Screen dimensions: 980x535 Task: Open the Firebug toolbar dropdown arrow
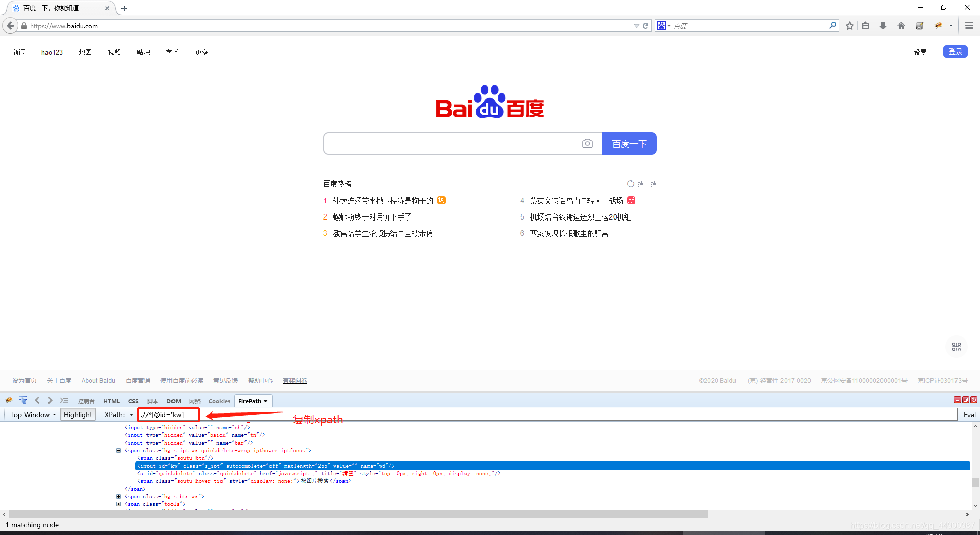[x=951, y=26]
